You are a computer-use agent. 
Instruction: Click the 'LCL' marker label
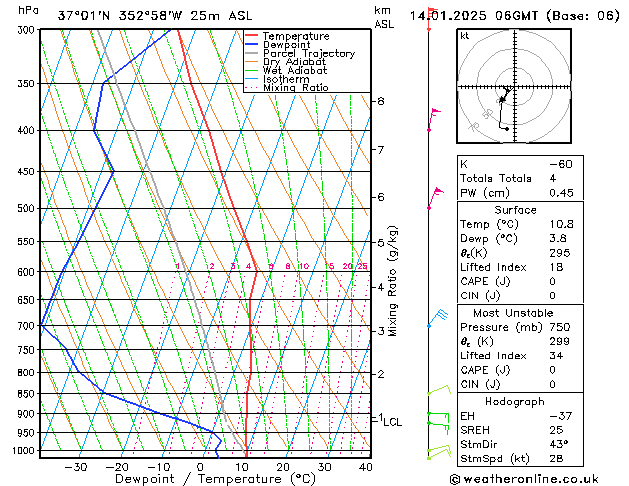(x=393, y=422)
